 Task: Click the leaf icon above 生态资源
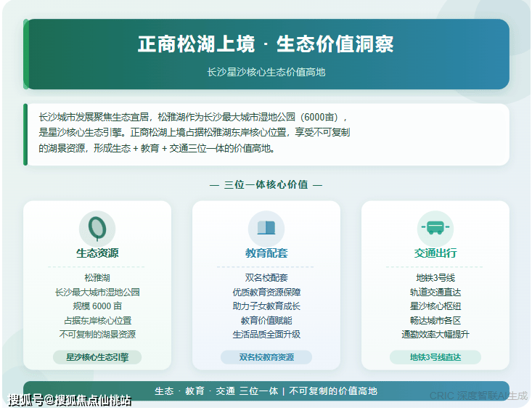coord(97,228)
